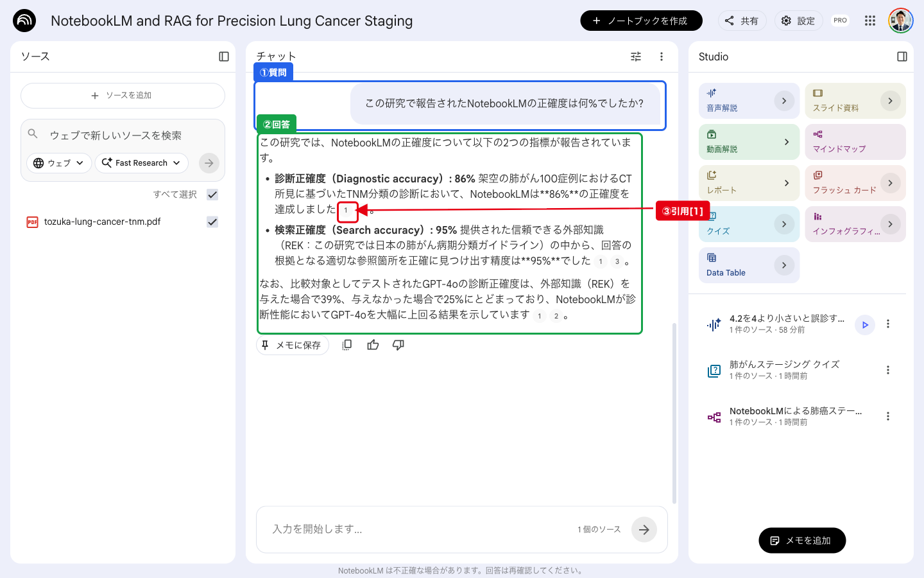This screenshot has height=578, width=924.
Task: Open more options for the 4.2を4より小さいと誤診 audio
Action: coord(888,324)
